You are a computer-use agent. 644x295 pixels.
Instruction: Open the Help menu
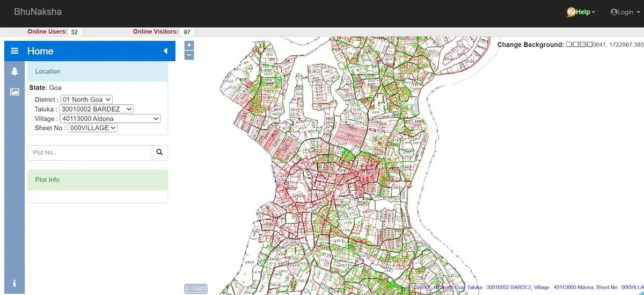[581, 12]
